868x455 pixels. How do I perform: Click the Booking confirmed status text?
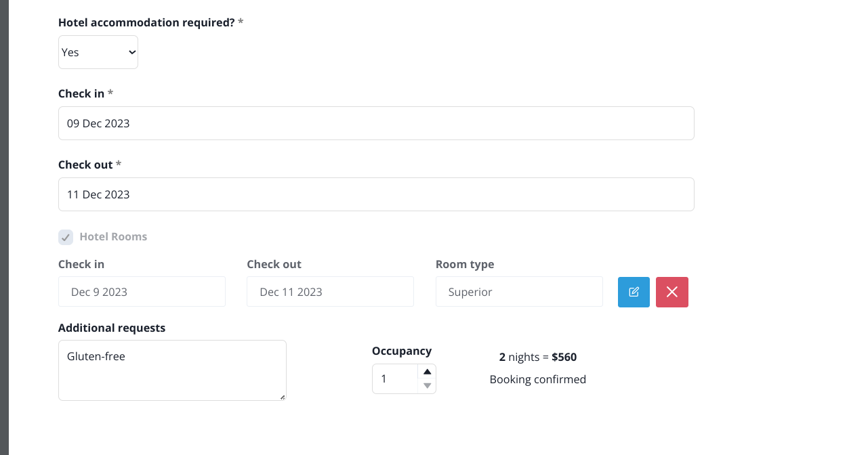coord(538,379)
